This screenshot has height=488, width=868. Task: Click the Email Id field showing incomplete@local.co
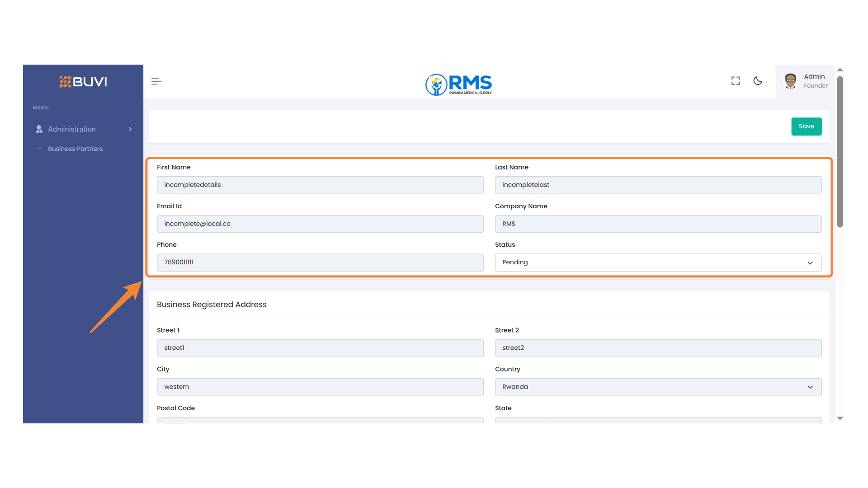320,224
